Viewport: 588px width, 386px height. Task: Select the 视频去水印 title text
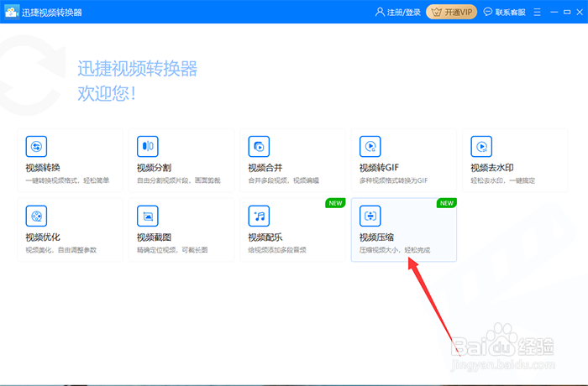[492, 168]
